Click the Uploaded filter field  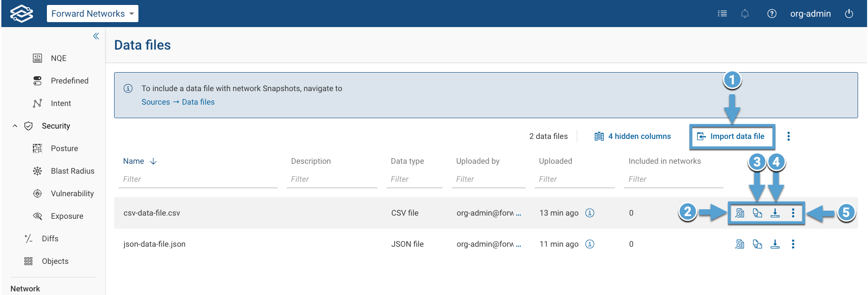[x=574, y=179]
